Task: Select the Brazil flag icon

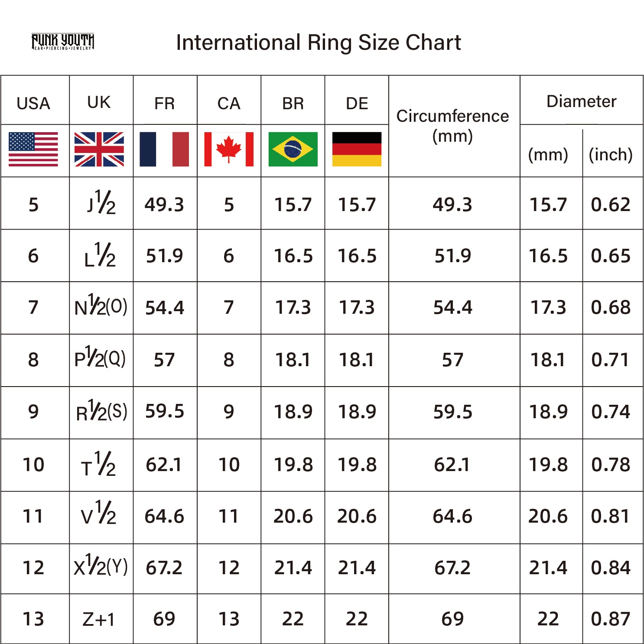Action: click(x=293, y=150)
